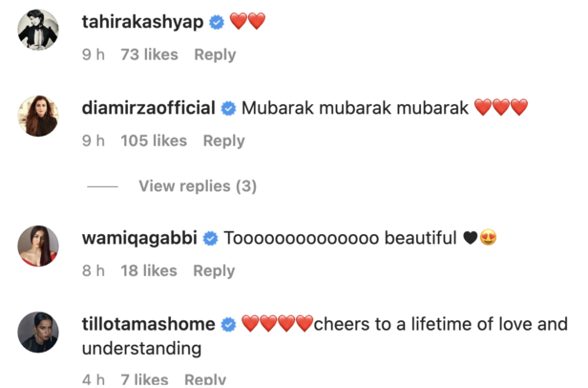Expand View replies (3) under diamirzaofficial

(198, 186)
